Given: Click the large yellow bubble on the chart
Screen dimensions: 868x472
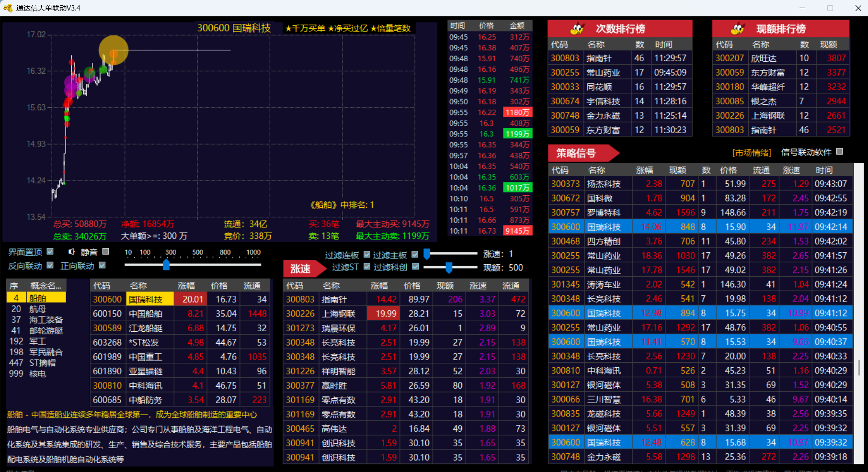Looking at the screenshot, I should (x=114, y=50).
